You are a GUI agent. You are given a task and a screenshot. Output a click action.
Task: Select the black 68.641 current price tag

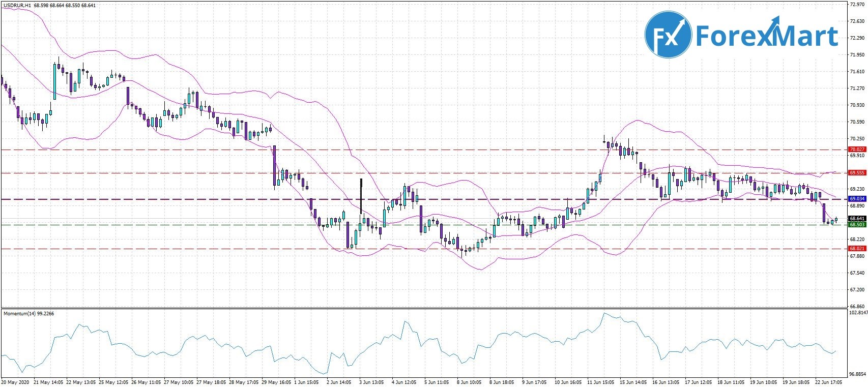click(857, 219)
